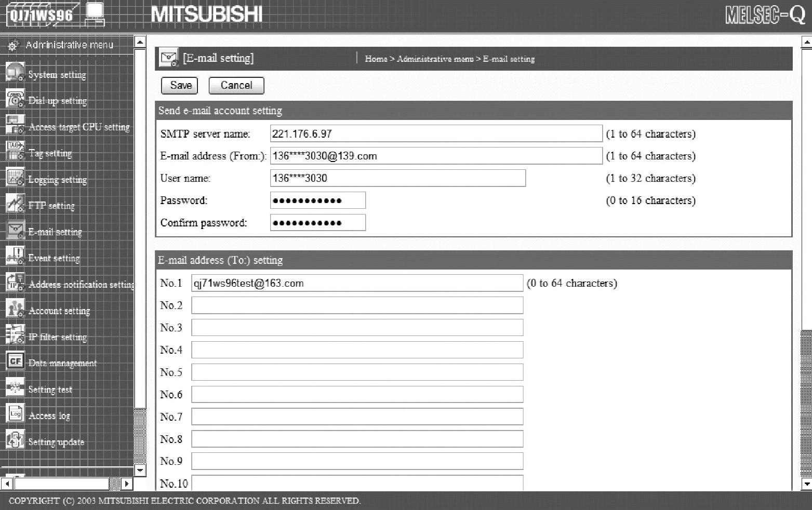Focus the SMTP server name field
This screenshot has width=812, height=510.
[436, 133]
